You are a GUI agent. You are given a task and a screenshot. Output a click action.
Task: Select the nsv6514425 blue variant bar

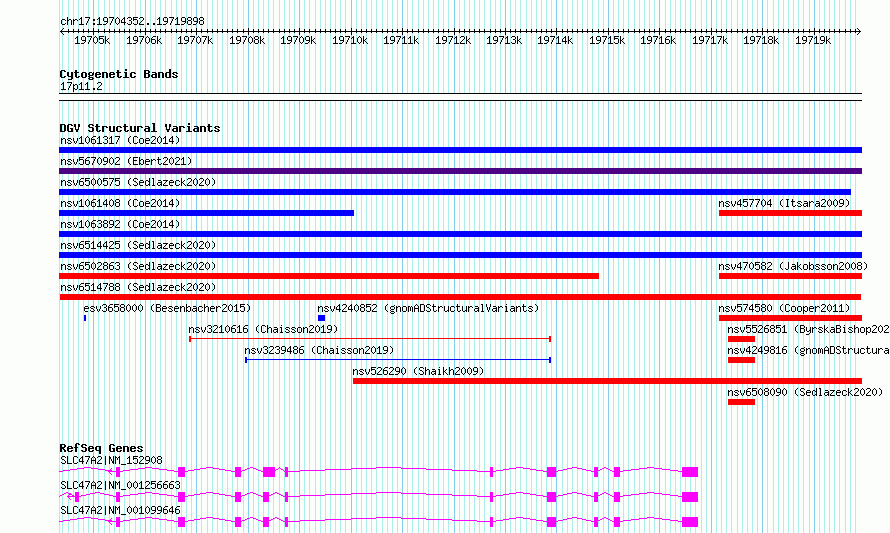(x=460, y=255)
